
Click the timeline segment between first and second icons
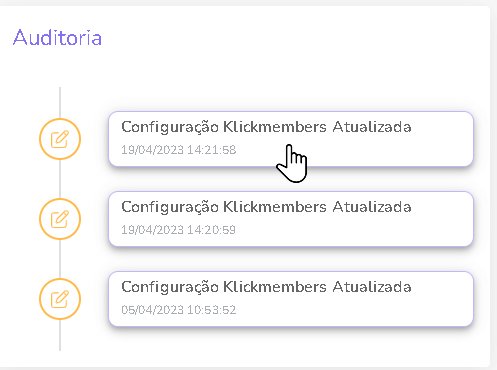tap(60, 179)
